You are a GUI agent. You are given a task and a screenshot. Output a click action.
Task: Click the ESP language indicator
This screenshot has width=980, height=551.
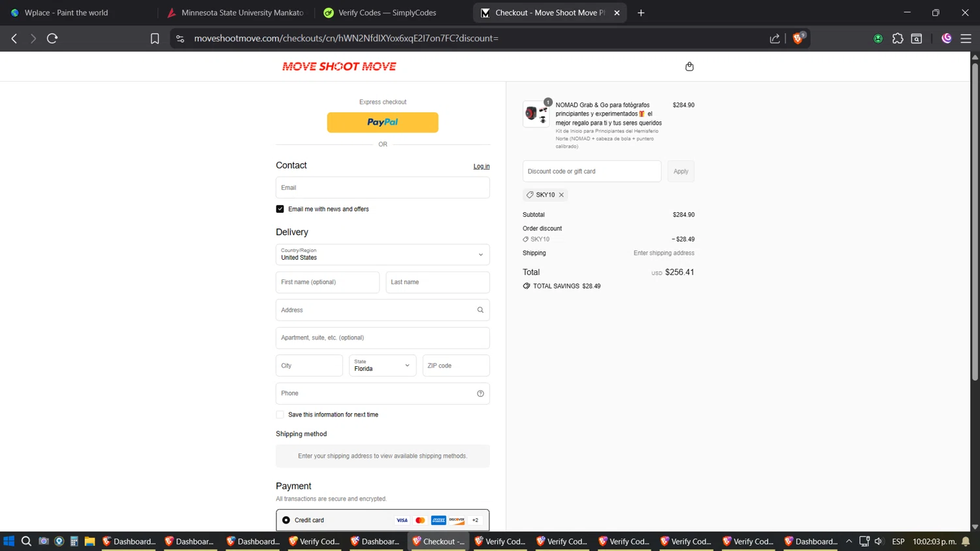pos(898,541)
